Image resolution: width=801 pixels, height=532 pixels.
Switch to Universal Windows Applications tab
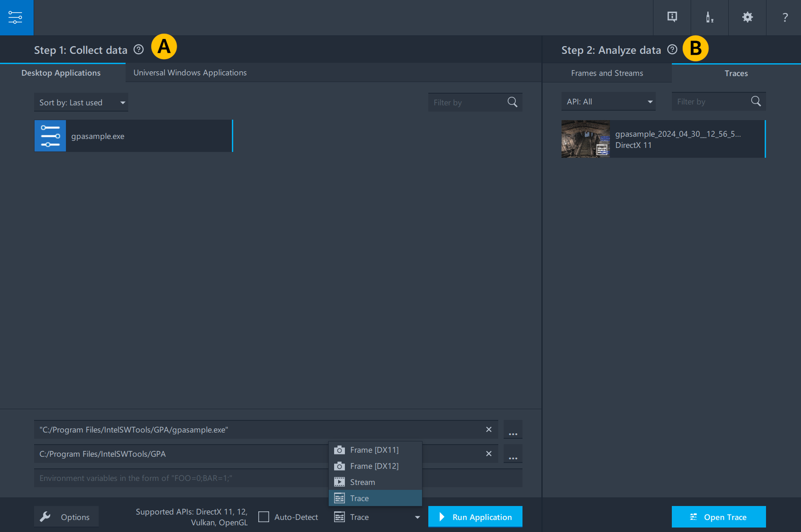point(190,73)
